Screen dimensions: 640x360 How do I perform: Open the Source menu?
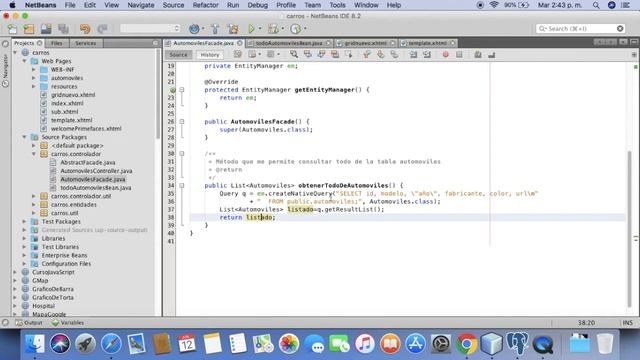click(x=173, y=5)
